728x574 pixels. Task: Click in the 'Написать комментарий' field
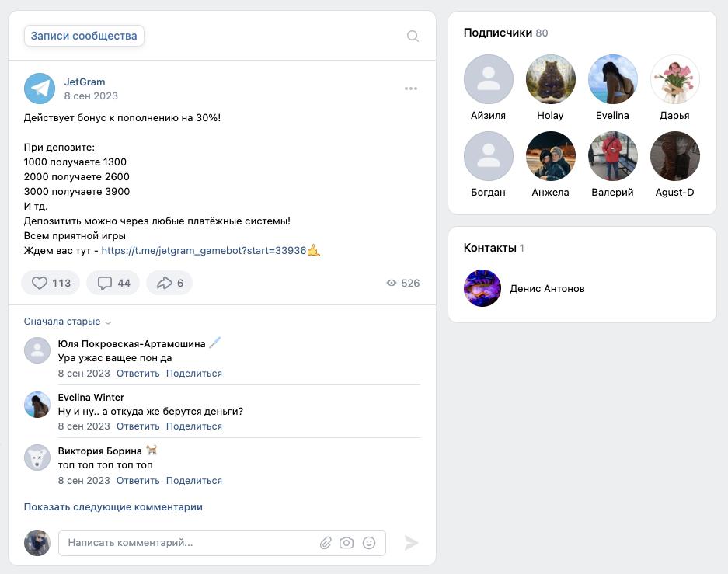(186, 543)
